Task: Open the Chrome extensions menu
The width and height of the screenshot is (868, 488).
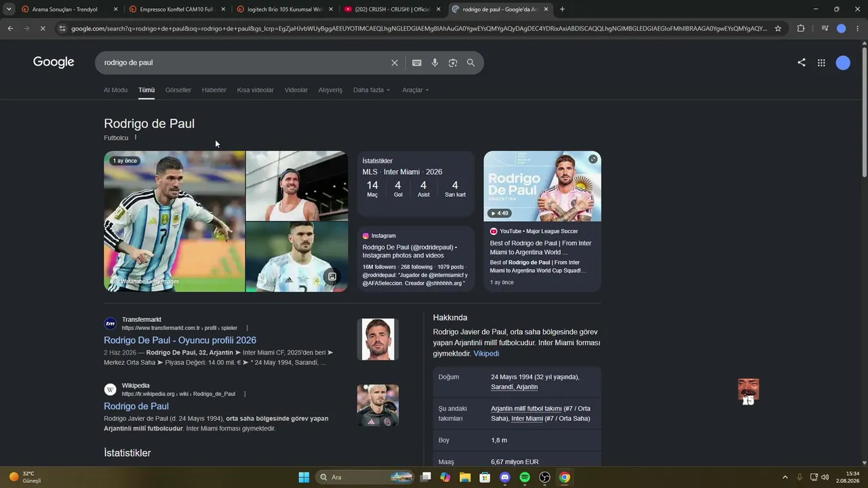Action: click(x=801, y=28)
